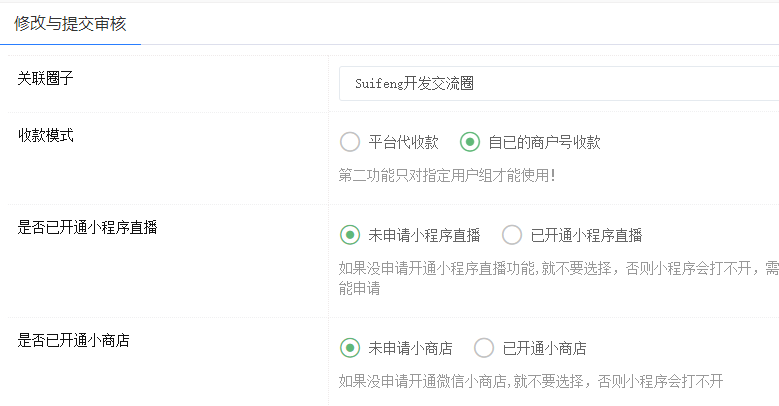Open the 修改与提交审核 tab
Viewport: 779px width, 406px height.
70,23
